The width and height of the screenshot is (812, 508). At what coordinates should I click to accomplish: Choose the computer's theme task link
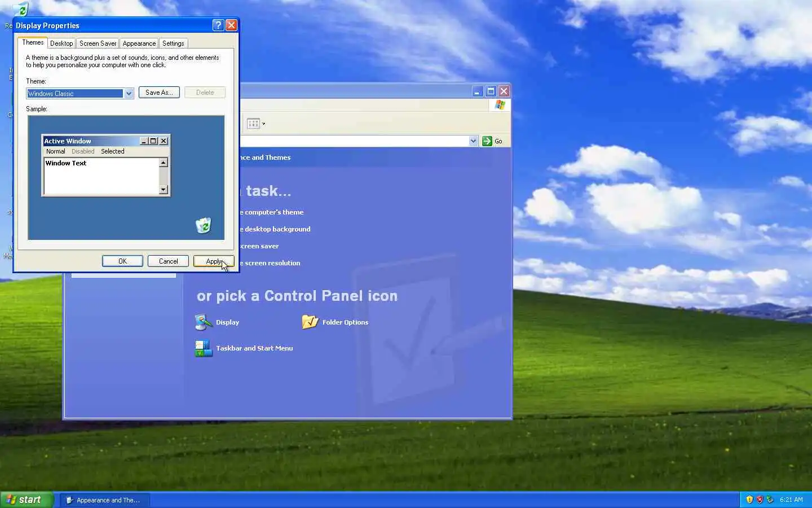click(271, 212)
